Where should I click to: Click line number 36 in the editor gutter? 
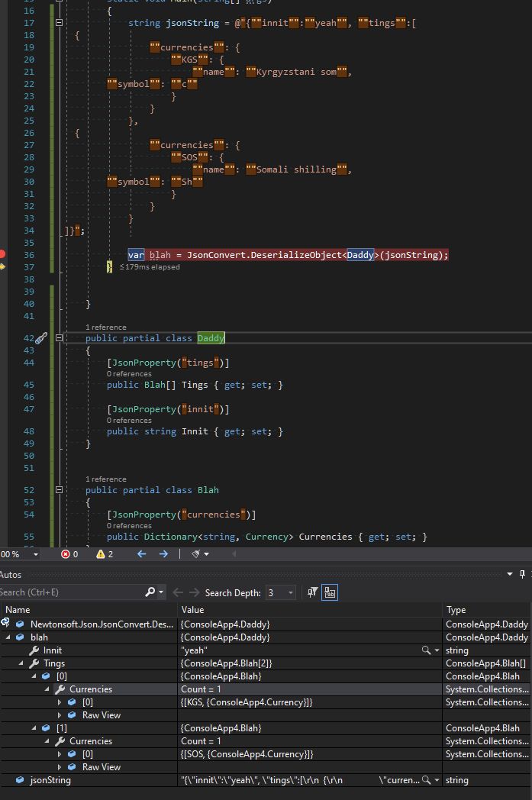point(29,255)
